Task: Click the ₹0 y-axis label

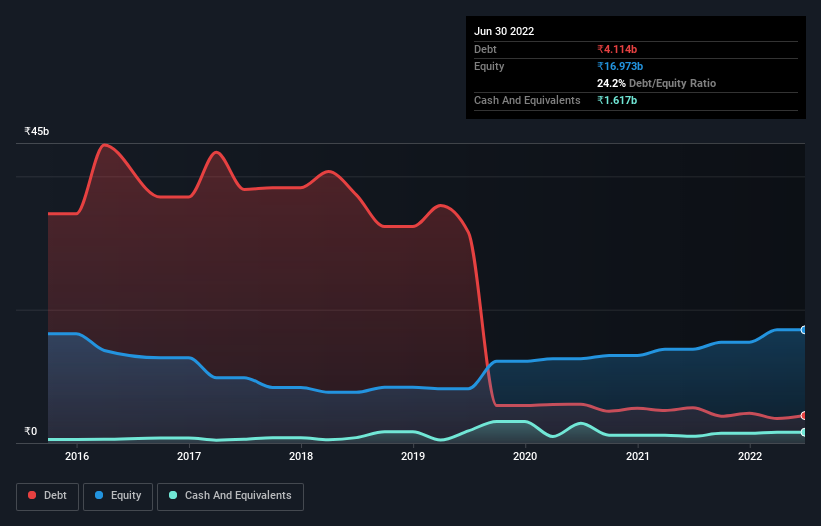Action: tap(31, 431)
